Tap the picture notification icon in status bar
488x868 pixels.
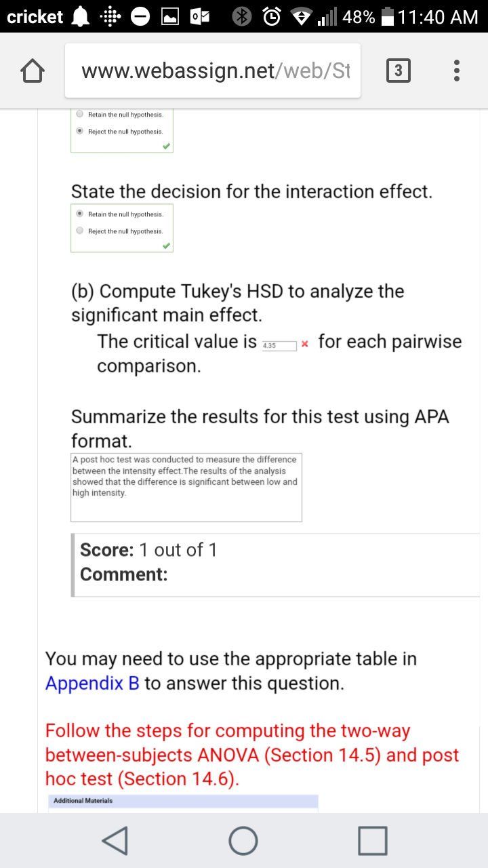pyautogui.click(x=170, y=17)
